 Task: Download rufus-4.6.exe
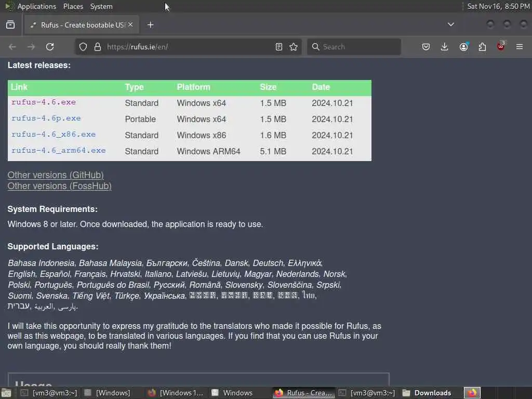tap(44, 102)
